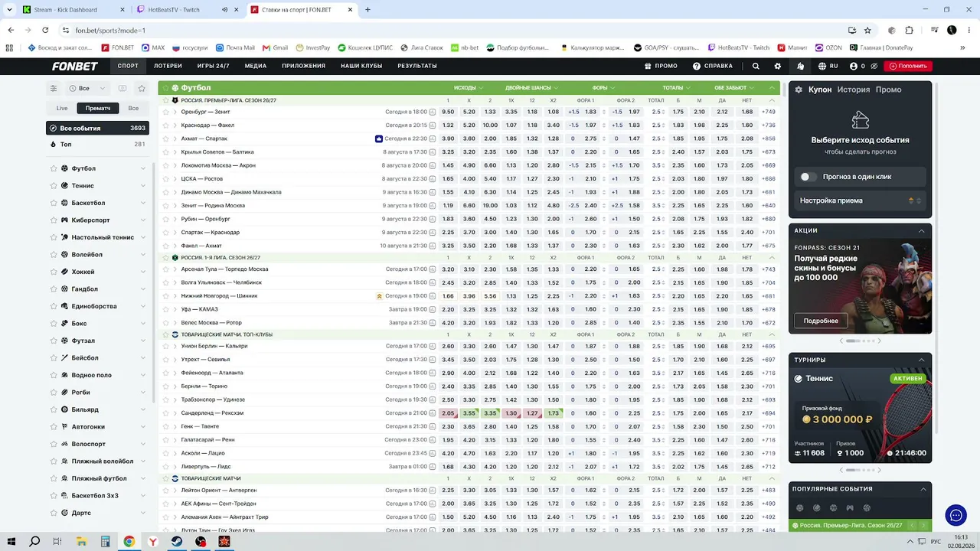The width and height of the screenshot is (980, 551).
Task: Click total stepper for Оренбург — Зенит
Action: tap(665, 112)
